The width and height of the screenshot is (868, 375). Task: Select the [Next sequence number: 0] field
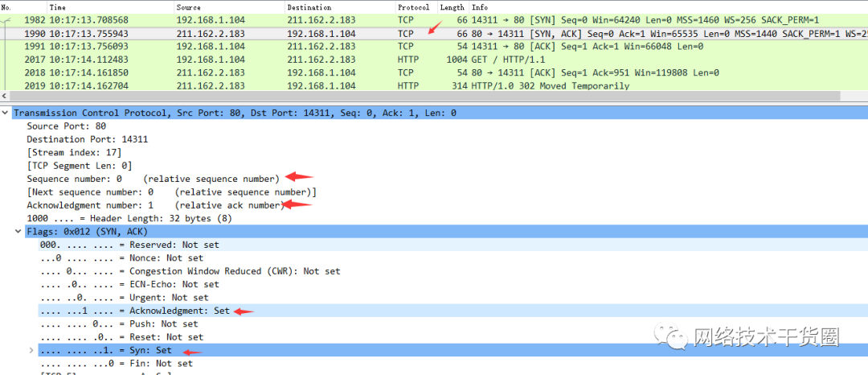pyautogui.click(x=172, y=192)
